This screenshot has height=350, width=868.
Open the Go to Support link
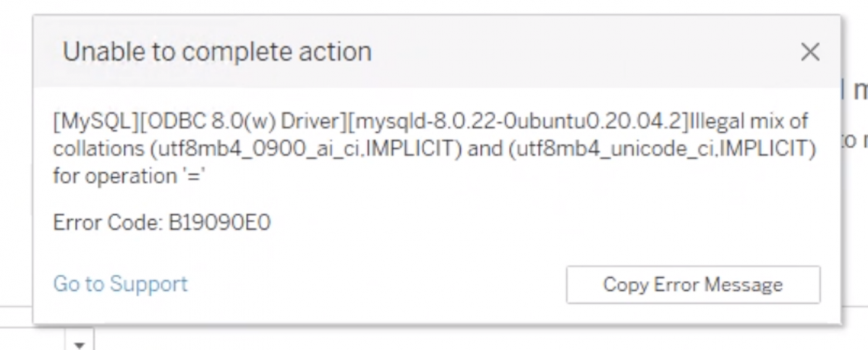[120, 283]
